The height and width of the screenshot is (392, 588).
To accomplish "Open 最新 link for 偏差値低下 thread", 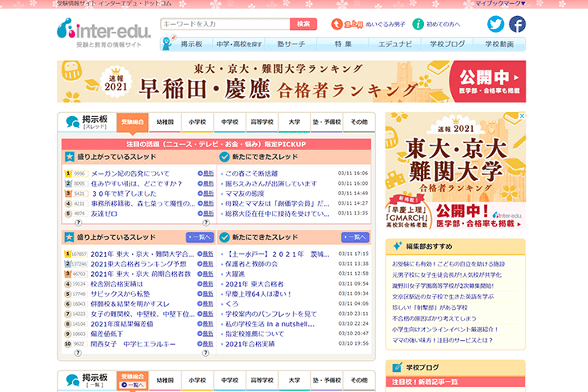I will 206,334.
